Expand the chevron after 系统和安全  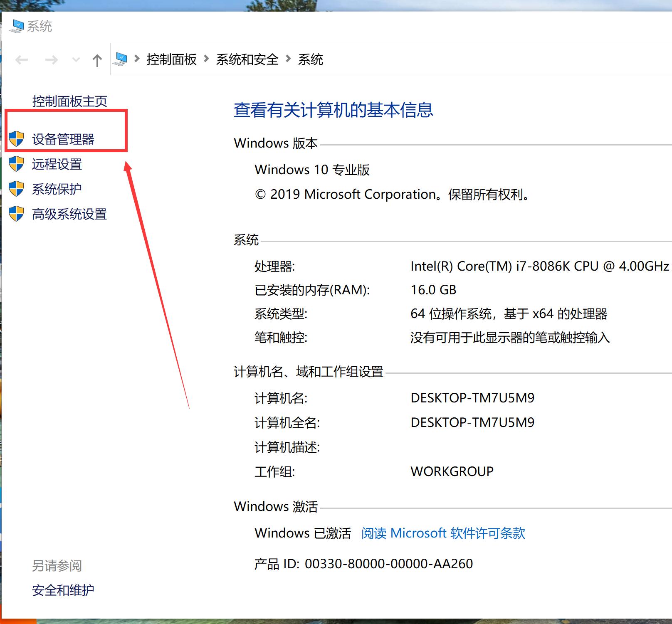click(x=288, y=59)
